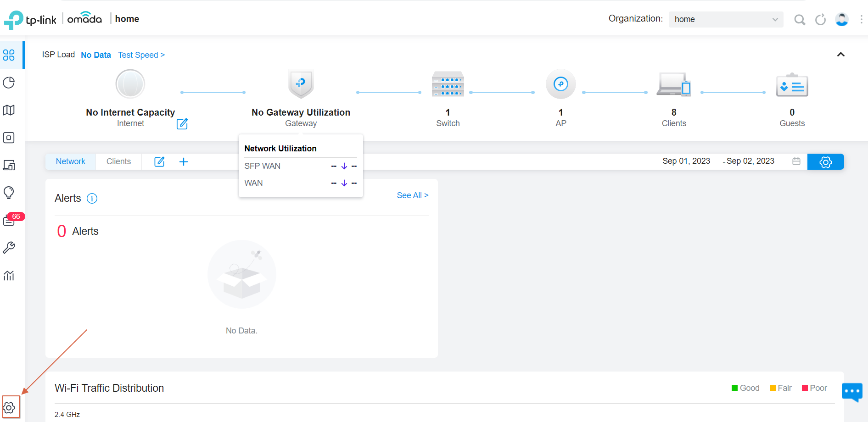The height and width of the screenshot is (422, 868).
Task: Open the Statistics pie chart sidebar icon
Action: (x=9, y=83)
